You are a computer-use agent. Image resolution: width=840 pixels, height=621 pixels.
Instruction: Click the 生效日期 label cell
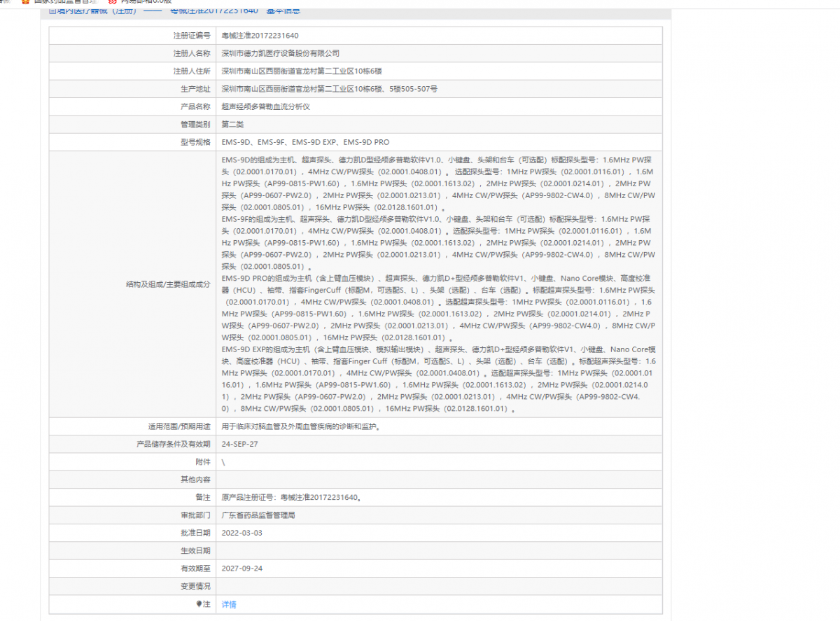tap(132, 550)
